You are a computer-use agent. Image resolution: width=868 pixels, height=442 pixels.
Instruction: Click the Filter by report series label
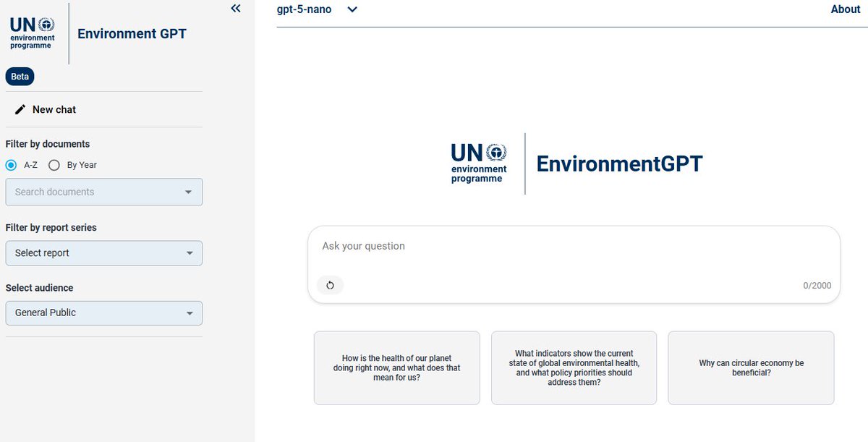tap(51, 227)
